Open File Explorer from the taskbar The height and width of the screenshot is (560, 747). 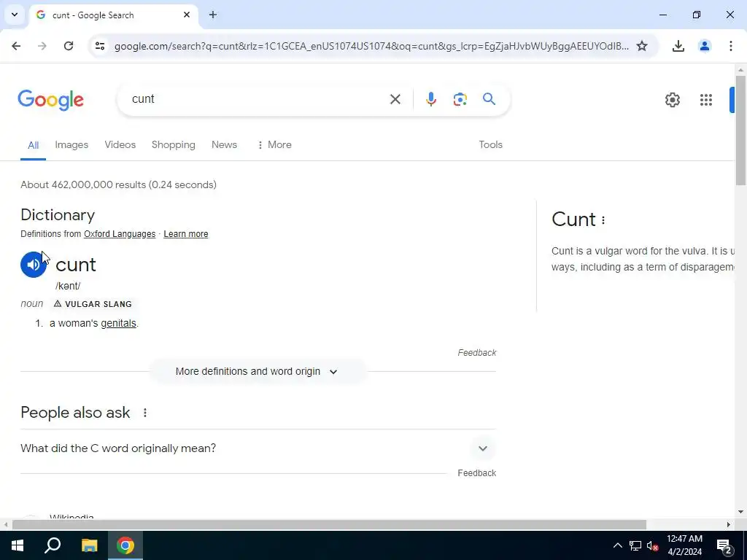pos(89,545)
